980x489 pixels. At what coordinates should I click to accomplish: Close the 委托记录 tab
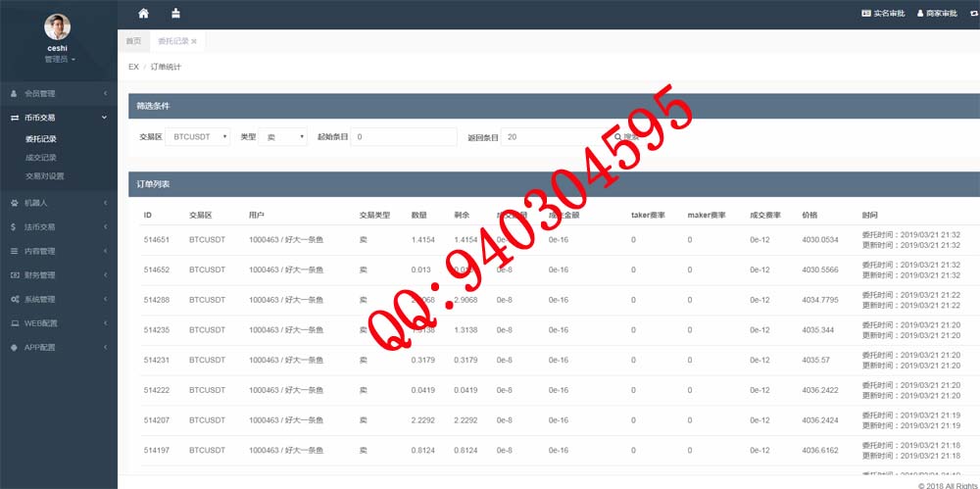point(194,41)
